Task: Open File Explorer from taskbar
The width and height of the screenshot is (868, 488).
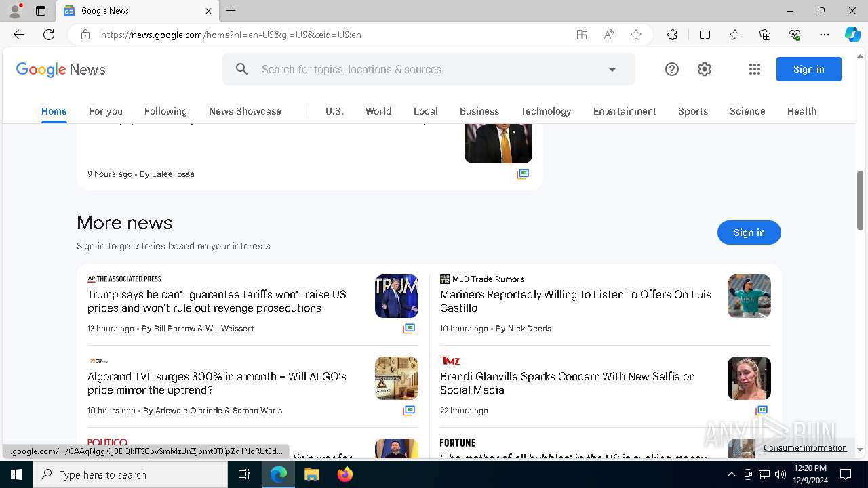Action: (311, 474)
